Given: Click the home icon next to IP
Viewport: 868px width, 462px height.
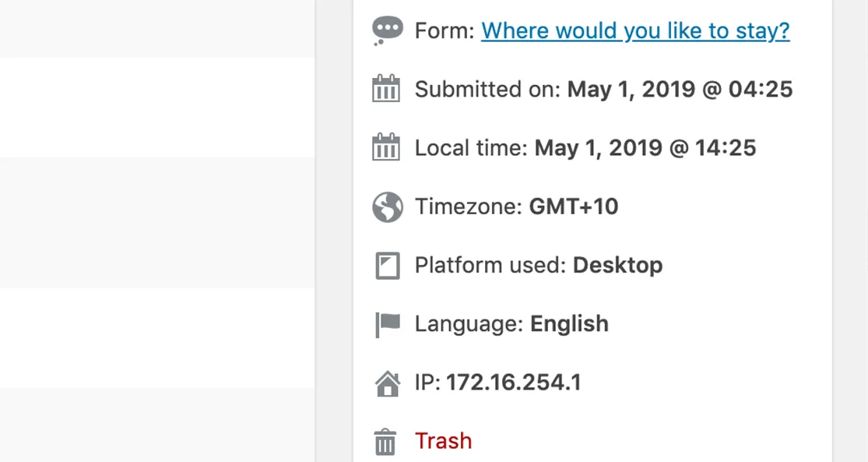Looking at the screenshot, I should [387, 382].
